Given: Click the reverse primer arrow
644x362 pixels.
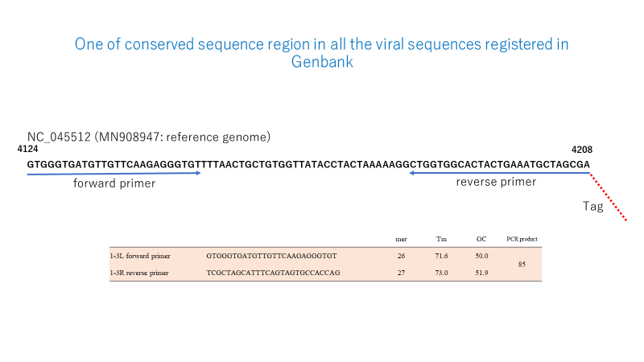Looking at the screenshot, I should (499, 173).
